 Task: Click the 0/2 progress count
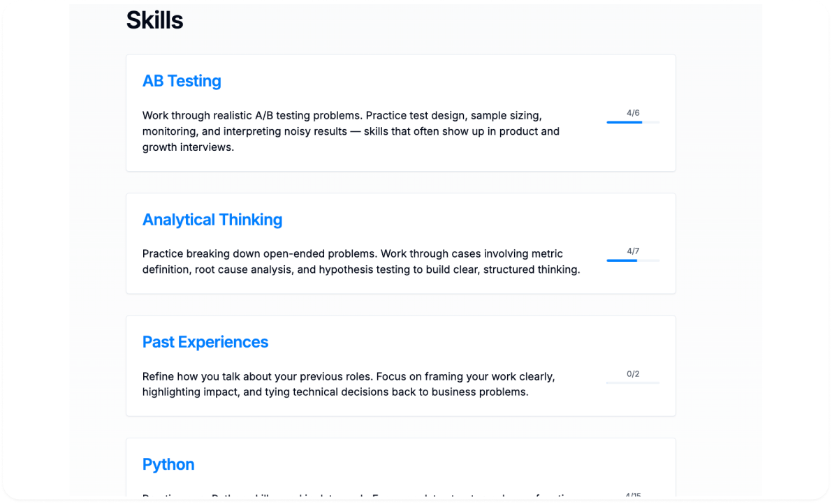click(x=633, y=373)
